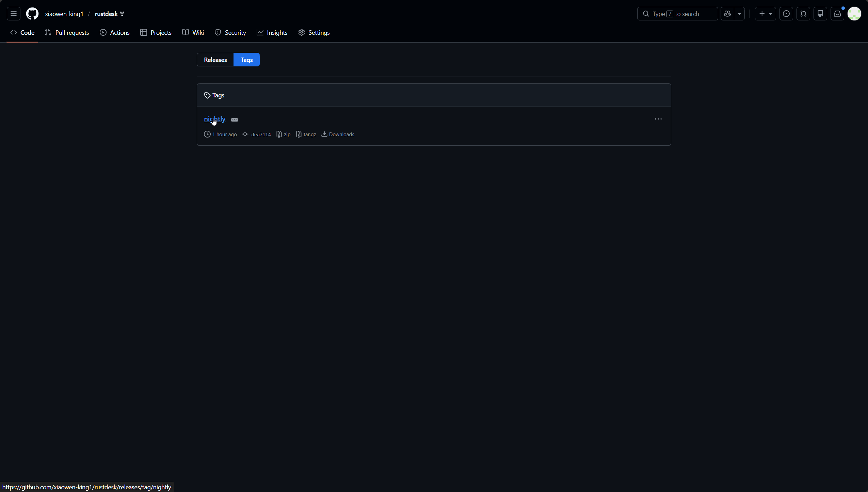
Task: Expand the create new plus dropdown
Action: (765, 14)
